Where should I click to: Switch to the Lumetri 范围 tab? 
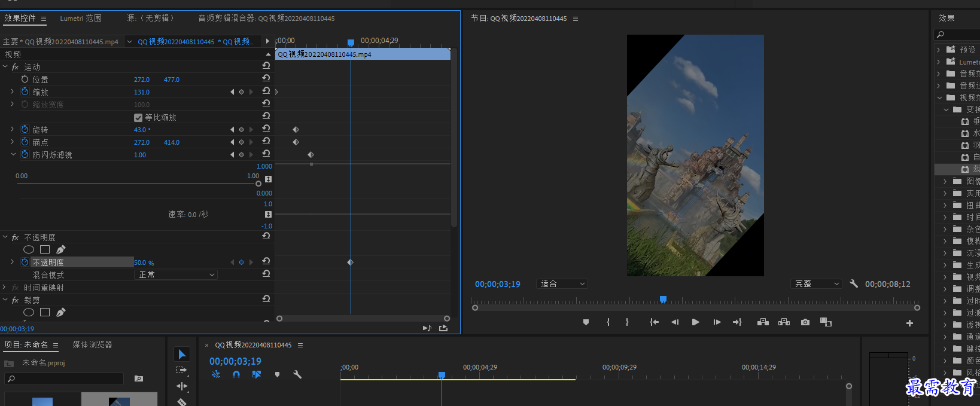click(81, 19)
